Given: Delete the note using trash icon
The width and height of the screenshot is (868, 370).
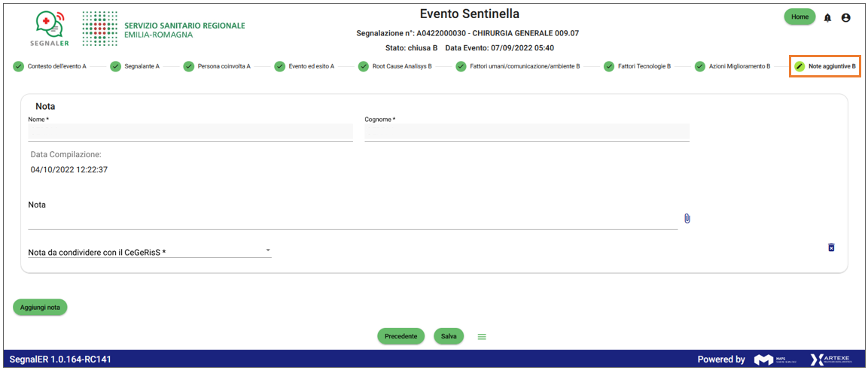Looking at the screenshot, I should [x=831, y=247].
